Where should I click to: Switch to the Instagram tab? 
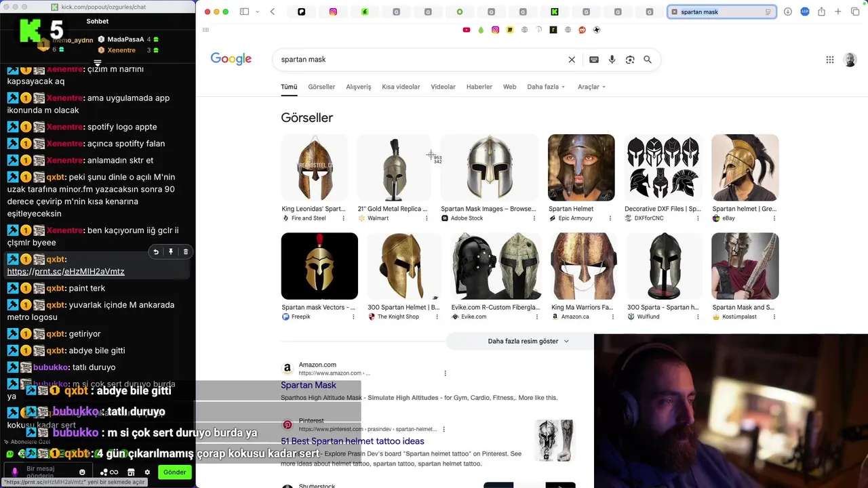333,12
